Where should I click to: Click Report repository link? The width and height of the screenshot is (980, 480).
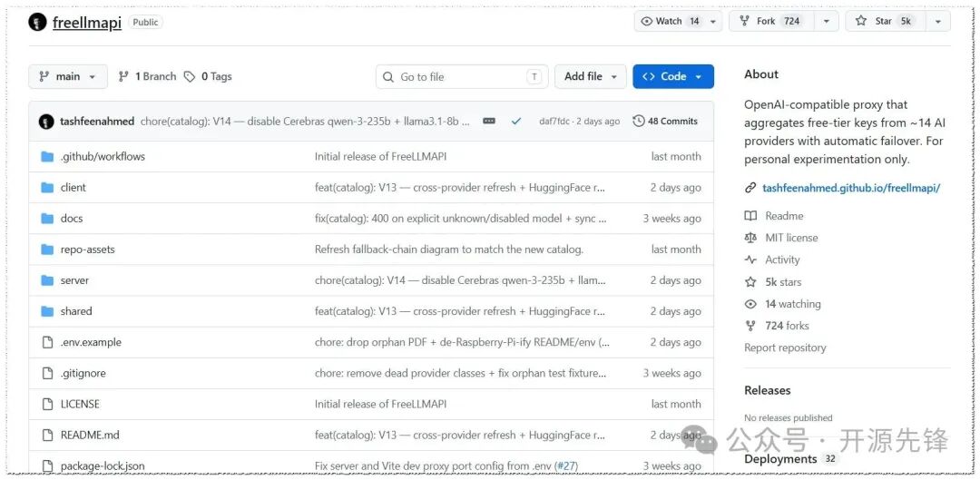tap(785, 348)
